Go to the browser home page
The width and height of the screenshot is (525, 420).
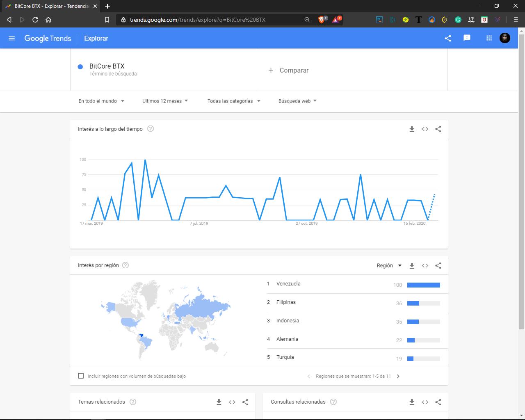point(48,20)
